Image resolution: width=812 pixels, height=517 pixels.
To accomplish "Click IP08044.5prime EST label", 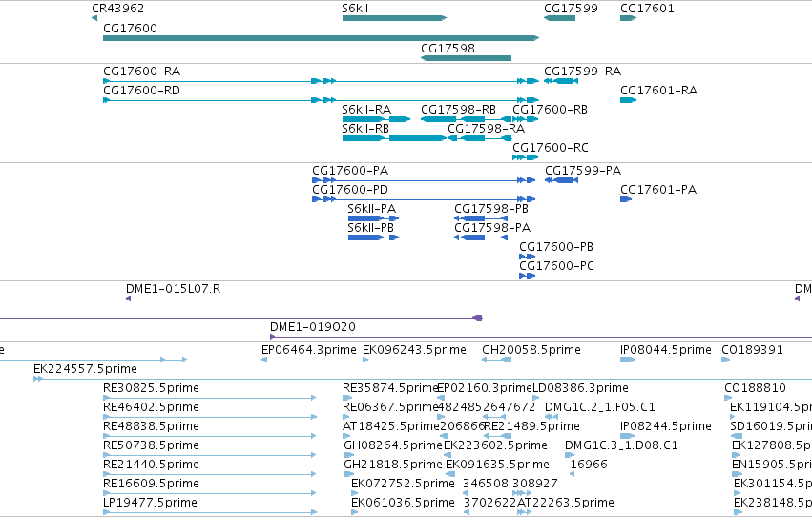I will 666,350.
